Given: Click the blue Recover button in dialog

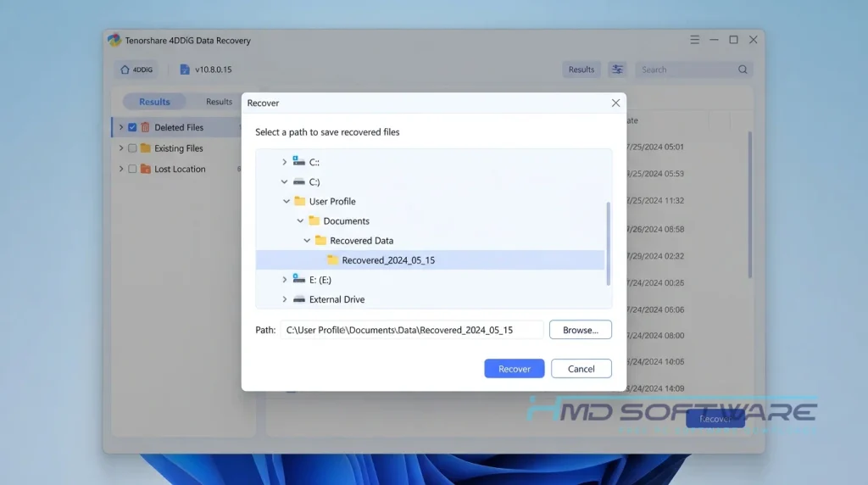Looking at the screenshot, I should pos(515,369).
